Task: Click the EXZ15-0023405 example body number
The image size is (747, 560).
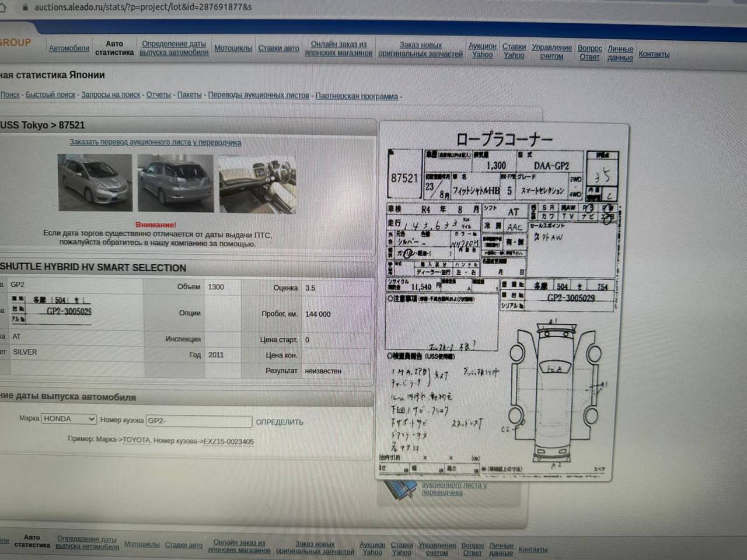Action: click(228, 442)
